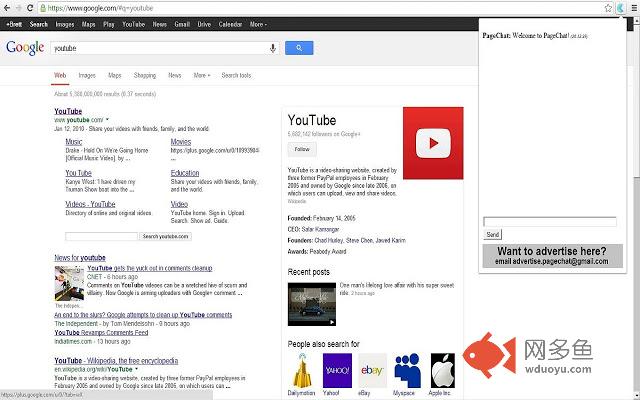Open YouTube Revamps Comments Feed link

pos(101,332)
